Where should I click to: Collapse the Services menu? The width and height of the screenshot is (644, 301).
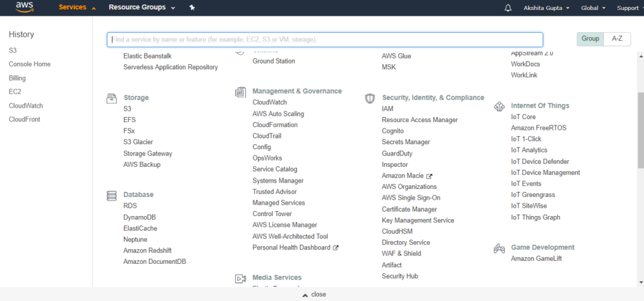coord(77,8)
